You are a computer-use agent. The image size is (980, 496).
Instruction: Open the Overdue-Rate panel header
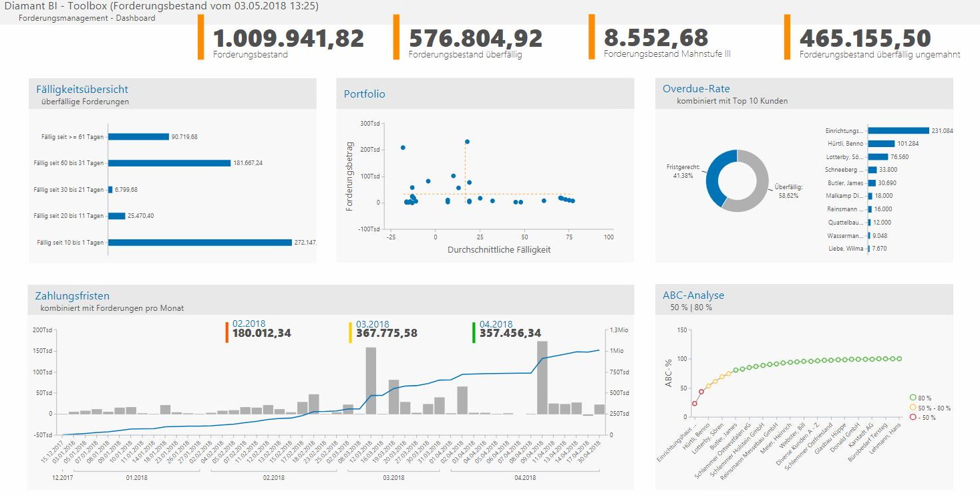click(x=804, y=94)
